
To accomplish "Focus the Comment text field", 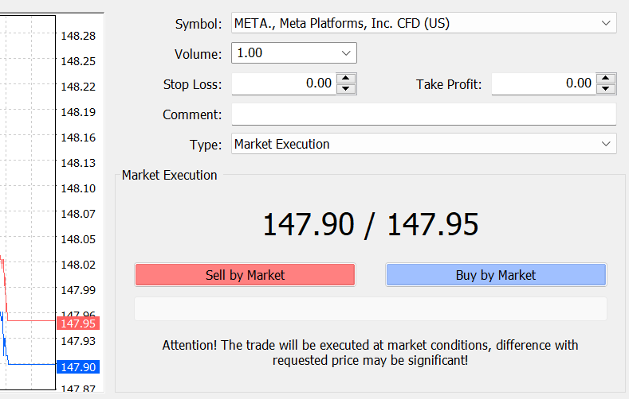I will coord(423,114).
